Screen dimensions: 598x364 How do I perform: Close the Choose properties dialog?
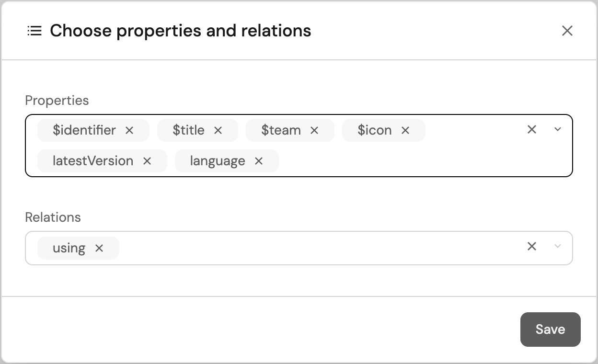pos(567,31)
